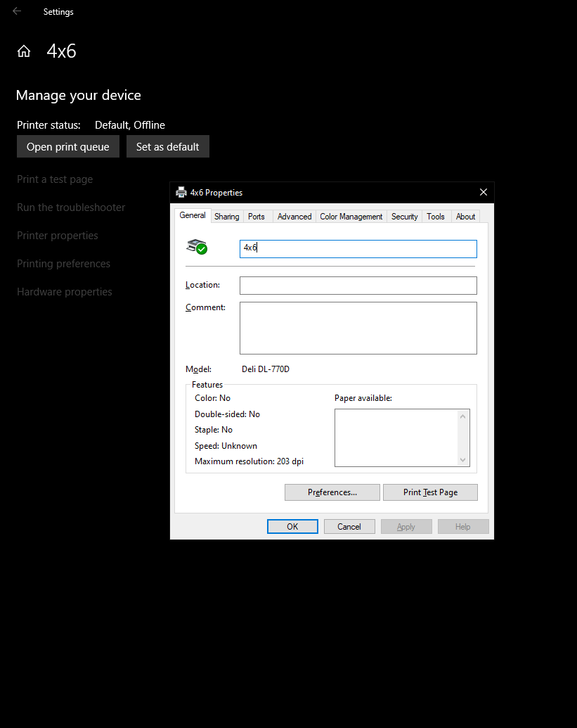View the About tab
Screen dimensions: 577x728
click(465, 217)
